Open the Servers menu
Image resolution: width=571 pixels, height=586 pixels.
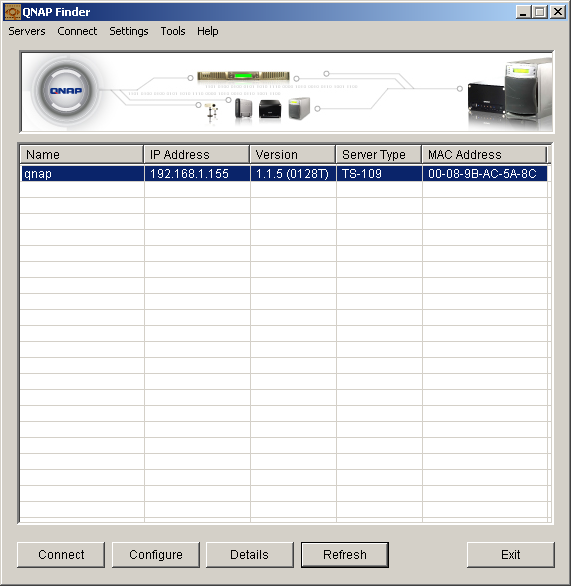coord(27,31)
